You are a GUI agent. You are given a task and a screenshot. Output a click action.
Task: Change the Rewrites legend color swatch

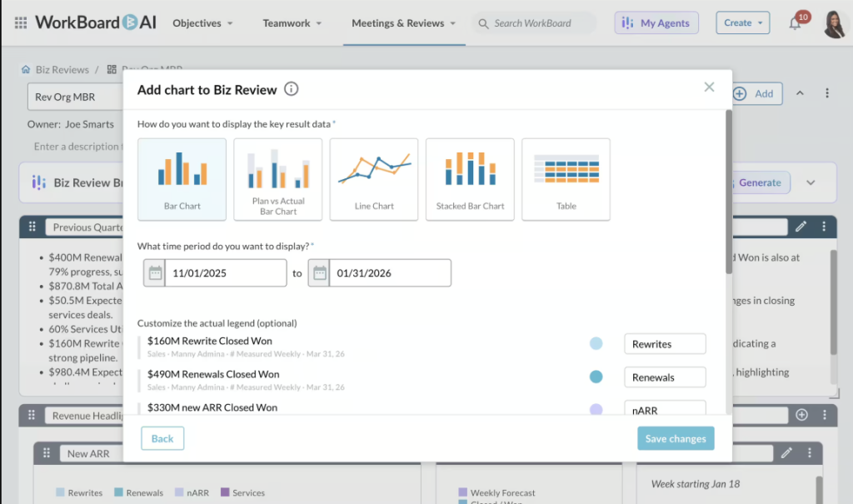[x=596, y=343]
